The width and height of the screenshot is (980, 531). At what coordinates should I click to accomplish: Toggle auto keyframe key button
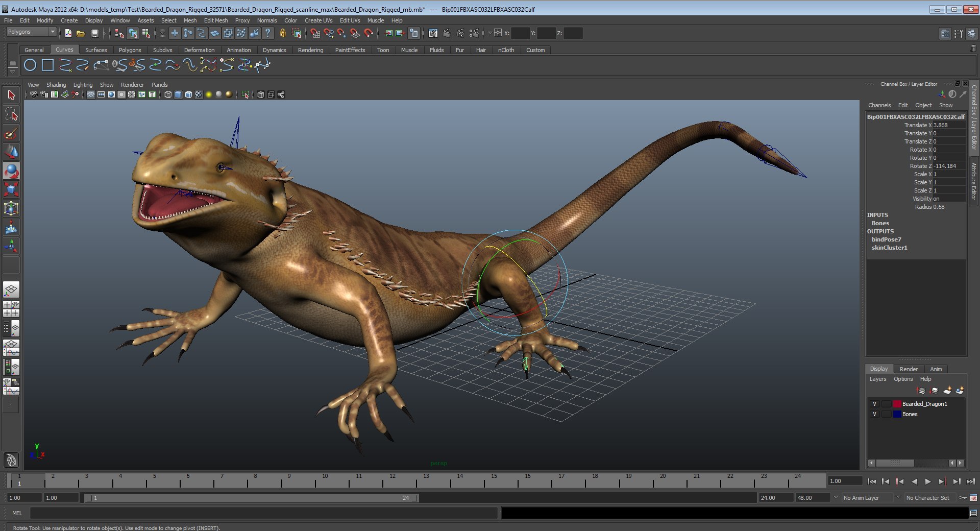pyautogui.click(x=962, y=498)
